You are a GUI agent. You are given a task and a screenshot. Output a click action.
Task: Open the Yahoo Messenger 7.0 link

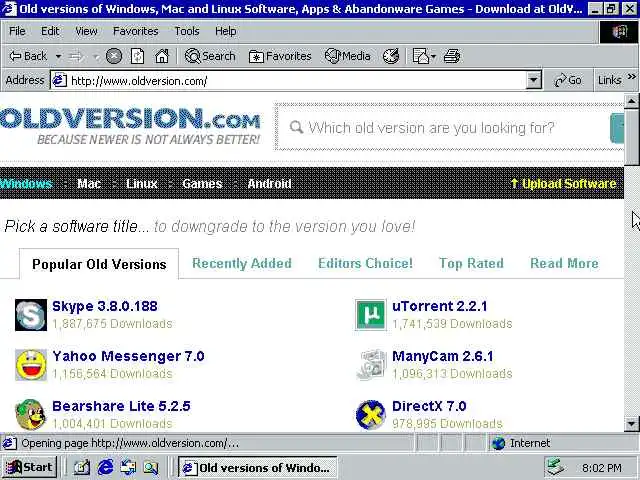[x=129, y=356]
